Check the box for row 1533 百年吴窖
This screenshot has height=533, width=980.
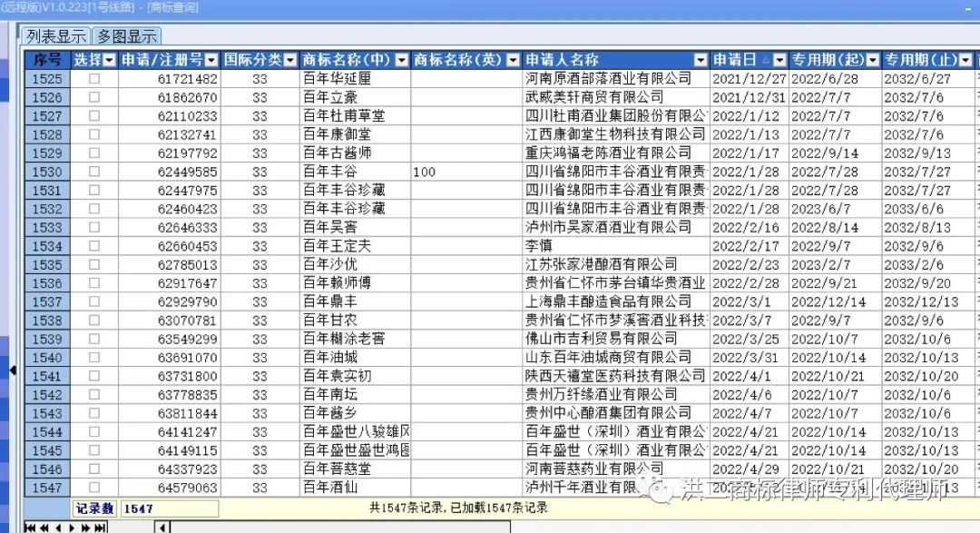click(94, 227)
